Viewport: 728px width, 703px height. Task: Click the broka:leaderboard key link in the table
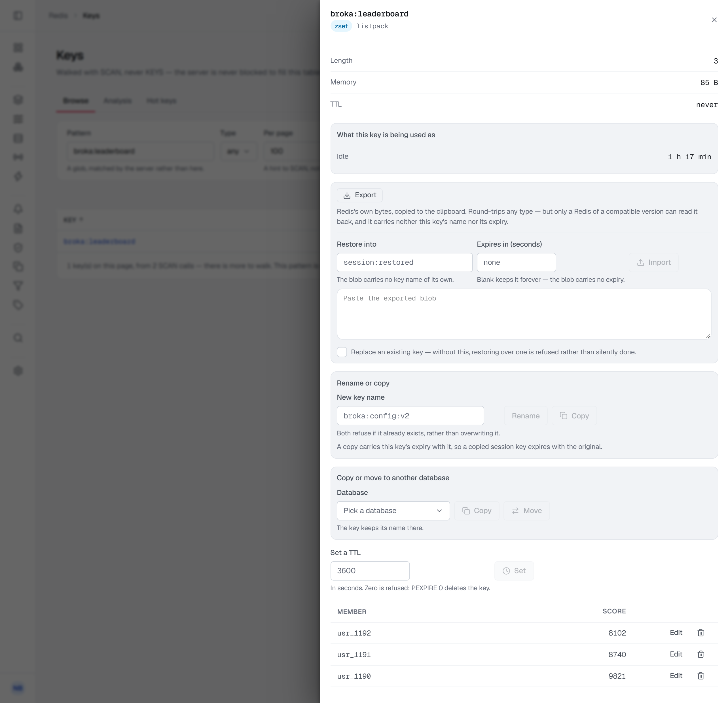point(99,242)
